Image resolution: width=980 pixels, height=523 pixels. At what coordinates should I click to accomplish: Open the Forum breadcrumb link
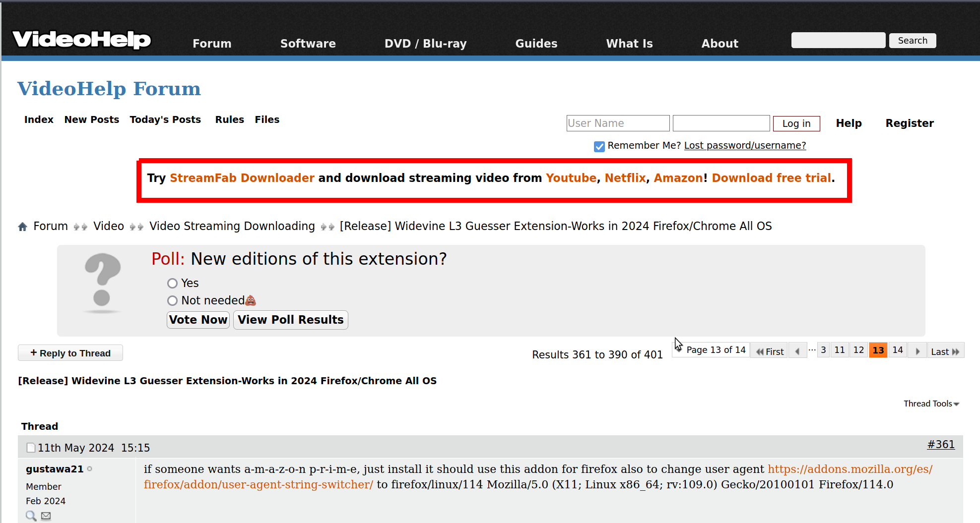[51, 226]
